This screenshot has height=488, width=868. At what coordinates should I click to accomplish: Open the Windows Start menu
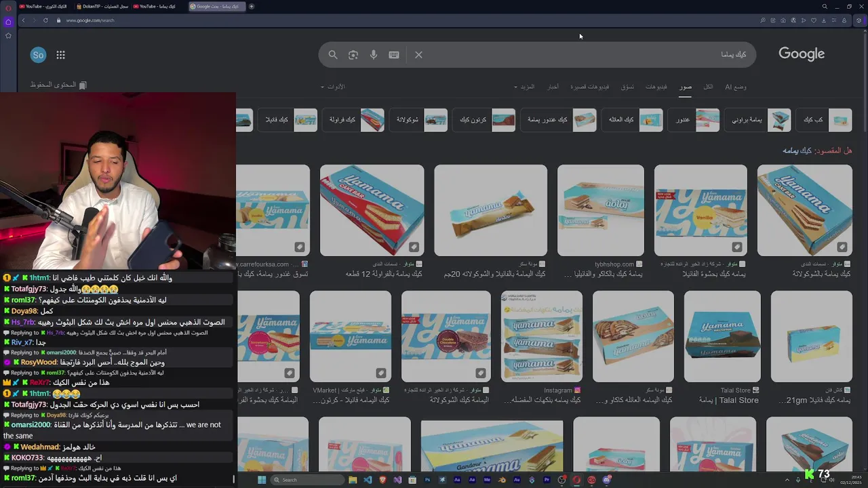(x=262, y=480)
